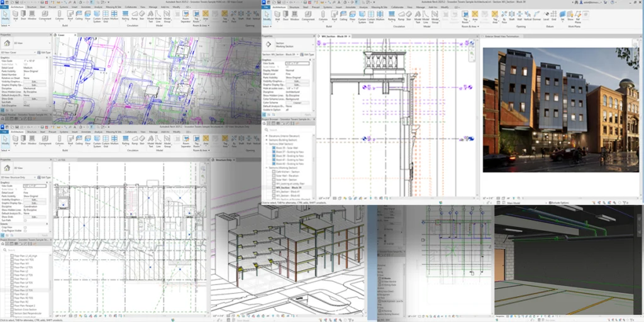Select Column tool in Architectural window ribbon

323,16
